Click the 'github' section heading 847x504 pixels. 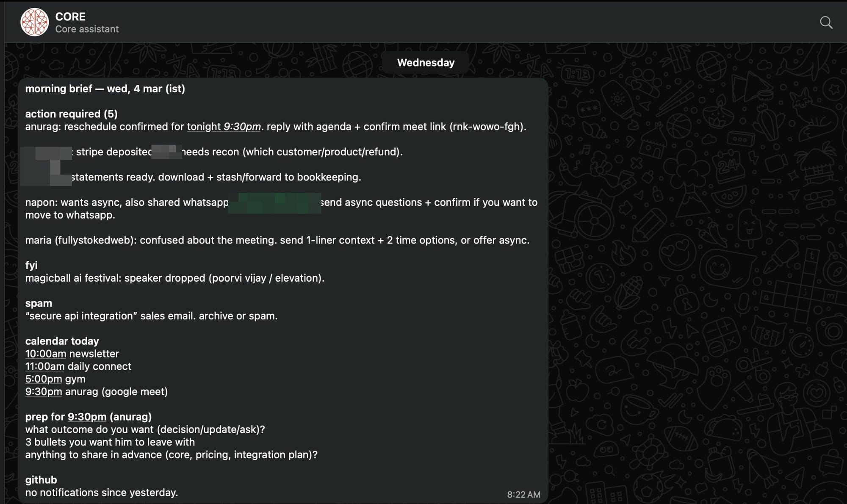pos(41,480)
